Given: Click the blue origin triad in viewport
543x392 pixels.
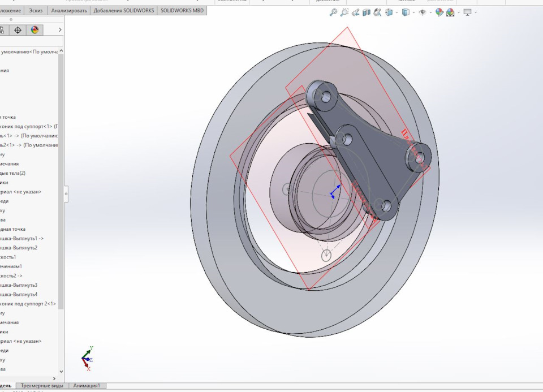Looking at the screenshot, I should 334,192.
